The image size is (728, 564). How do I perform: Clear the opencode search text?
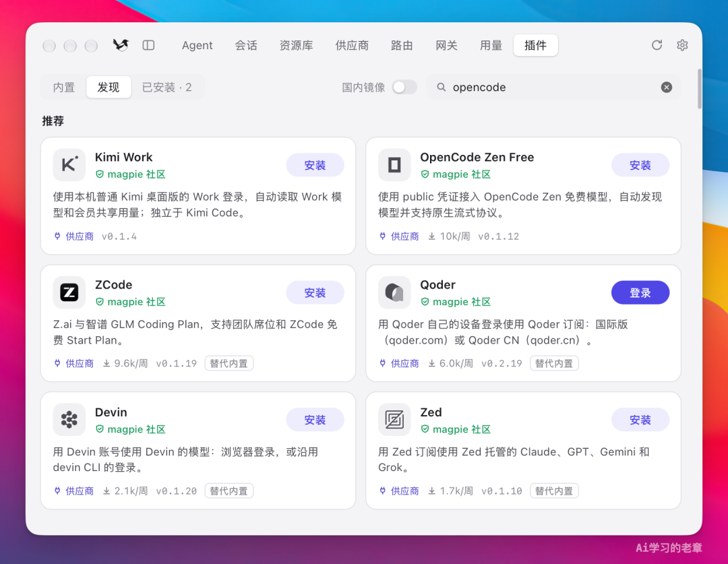point(666,88)
